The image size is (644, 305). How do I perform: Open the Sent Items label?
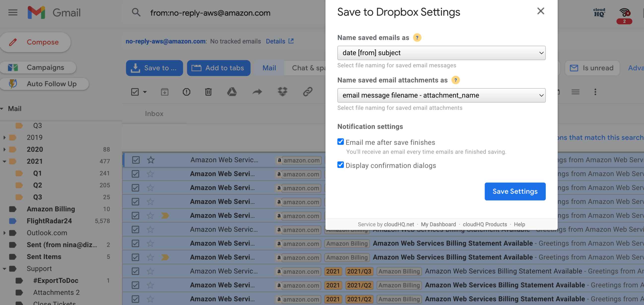point(44,257)
